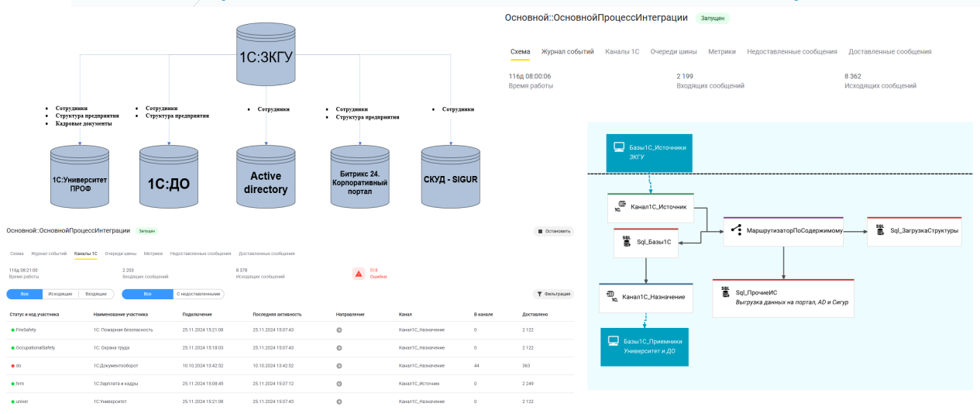Click the Запущен status badge in schema header

point(712,17)
